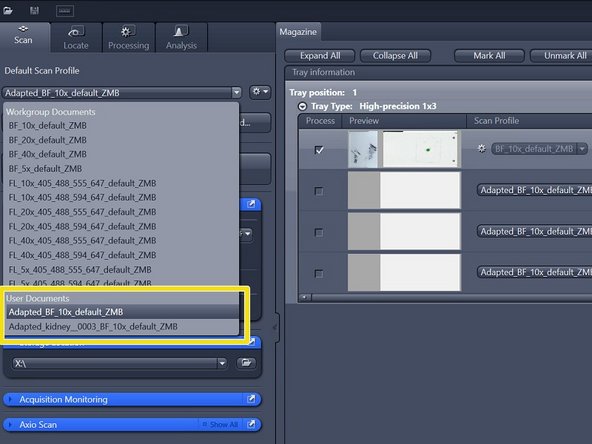Click the Process column header

point(320,121)
